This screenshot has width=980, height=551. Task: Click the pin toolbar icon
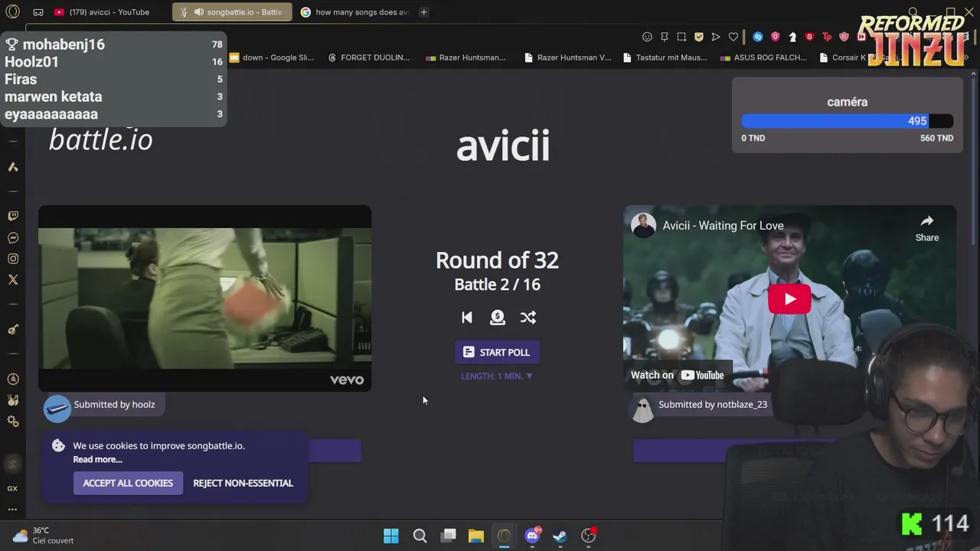[665, 37]
